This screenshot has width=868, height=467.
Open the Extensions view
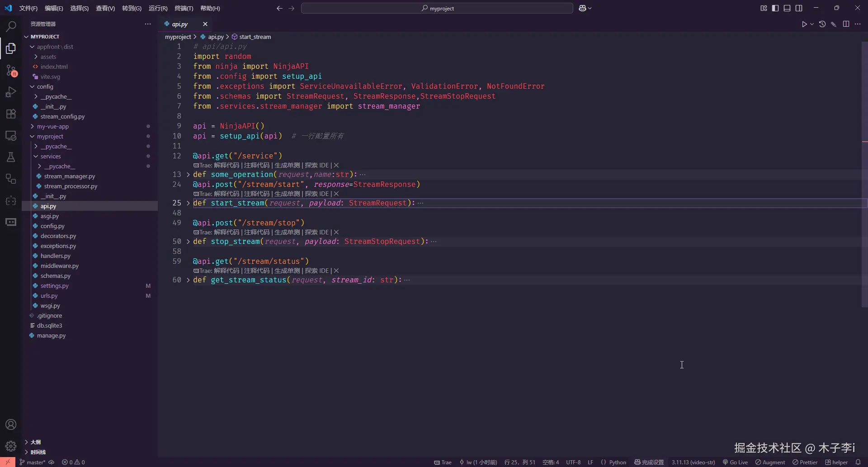point(11,114)
